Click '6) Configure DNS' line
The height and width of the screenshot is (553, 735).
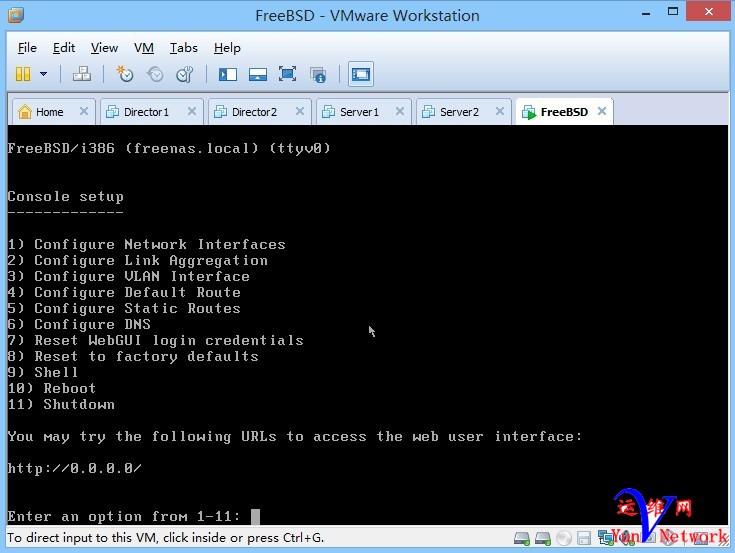pos(79,324)
